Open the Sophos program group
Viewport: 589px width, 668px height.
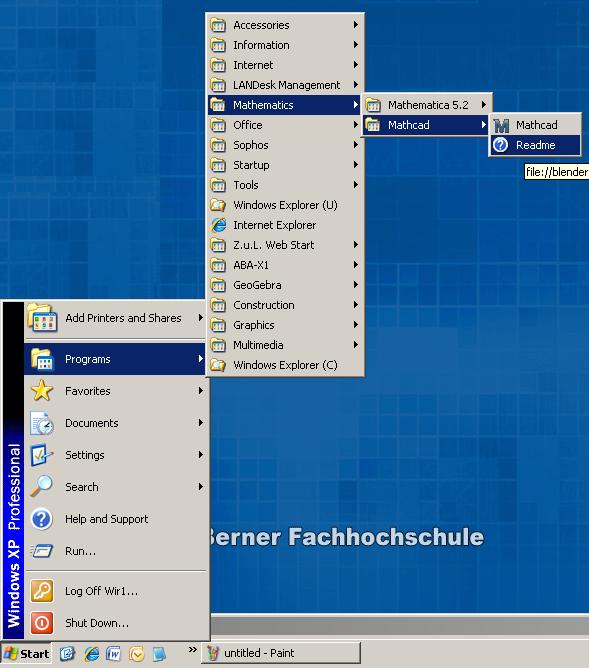point(285,145)
